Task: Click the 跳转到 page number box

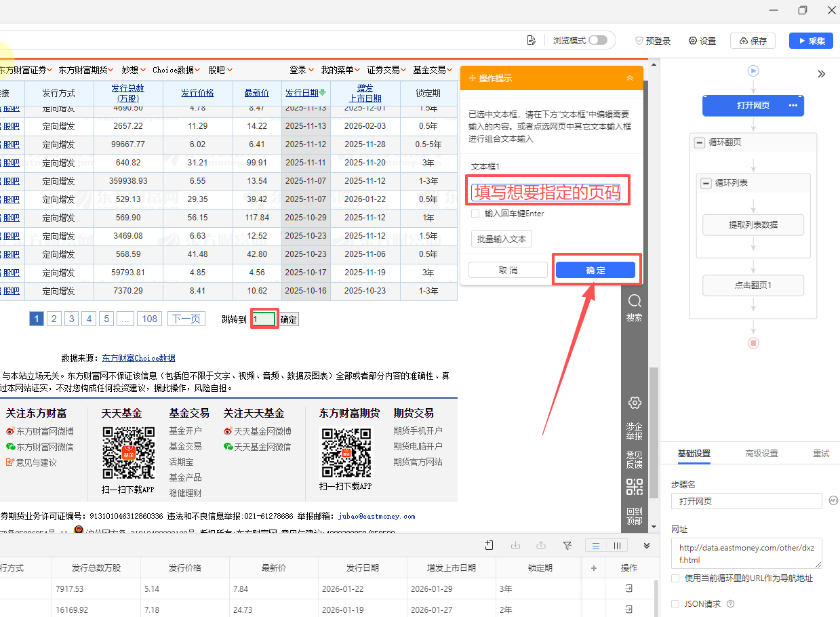Action: 264,319
